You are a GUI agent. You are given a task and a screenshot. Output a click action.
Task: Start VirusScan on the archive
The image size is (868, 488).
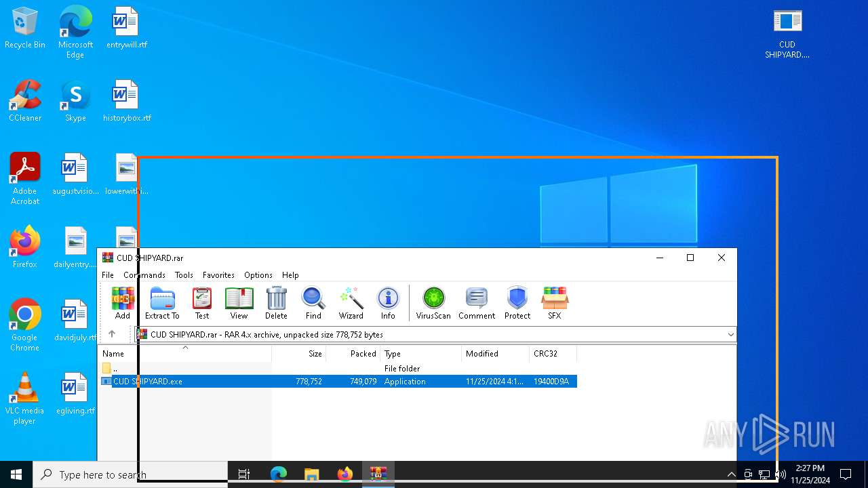[x=433, y=302]
